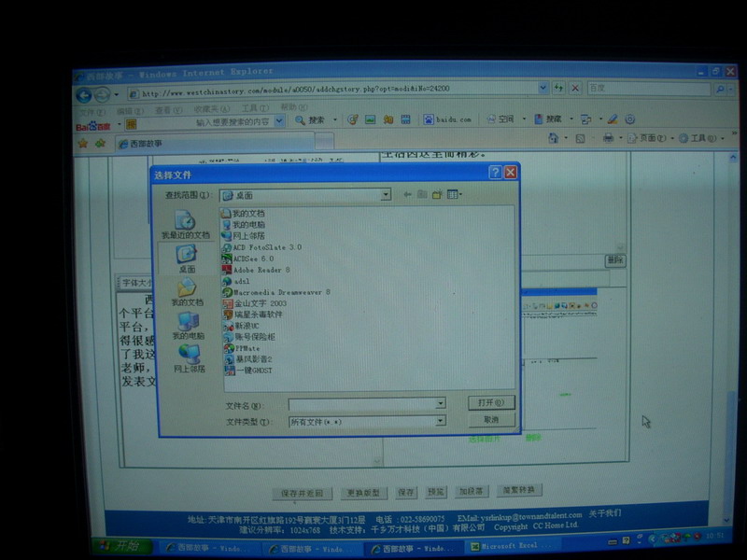747x560 pixels.
Task: Open the 收藏夹 menu in Internet Explorer
Action: click(x=212, y=109)
